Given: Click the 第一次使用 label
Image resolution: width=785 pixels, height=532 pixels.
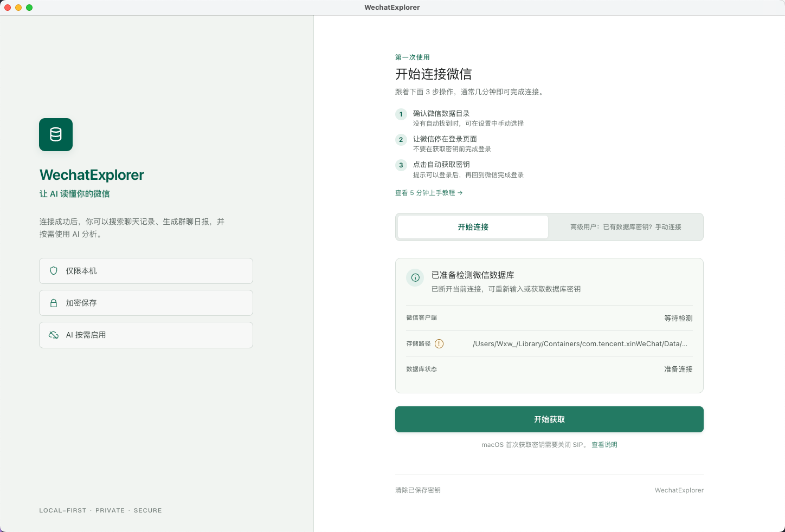Looking at the screenshot, I should (413, 57).
